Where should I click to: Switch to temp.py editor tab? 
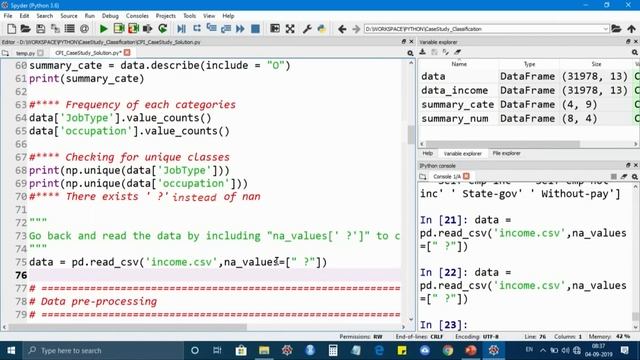point(25,53)
